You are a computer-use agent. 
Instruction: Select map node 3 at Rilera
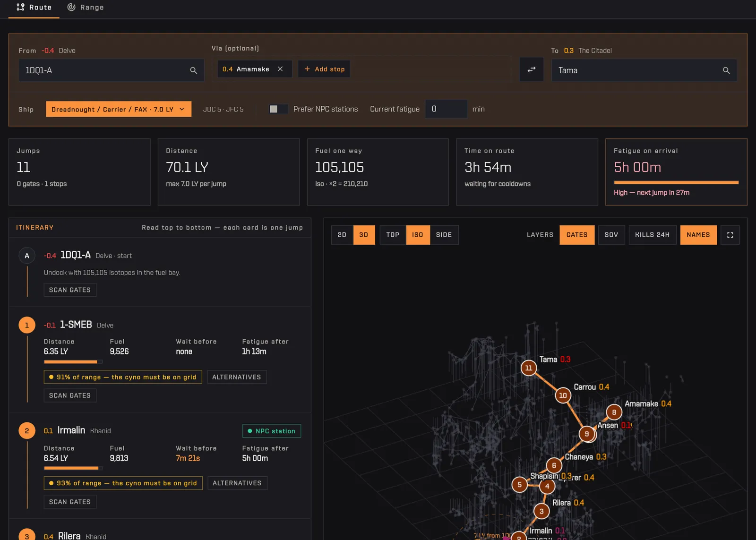pyautogui.click(x=541, y=511)
